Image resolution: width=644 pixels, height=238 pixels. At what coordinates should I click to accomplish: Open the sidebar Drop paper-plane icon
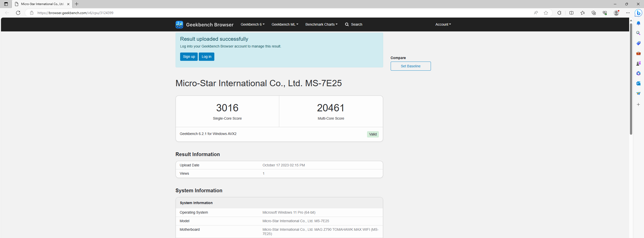tap(638, 93)
